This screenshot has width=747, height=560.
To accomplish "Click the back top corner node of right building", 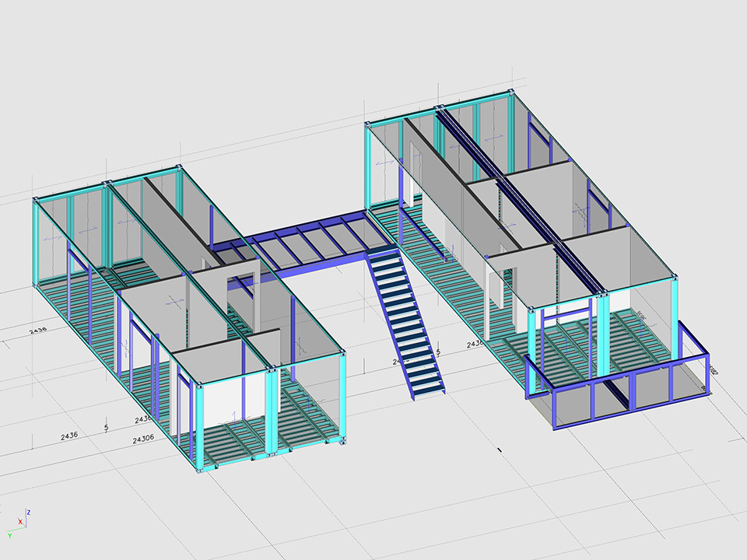I will click(x=512, y=93).
